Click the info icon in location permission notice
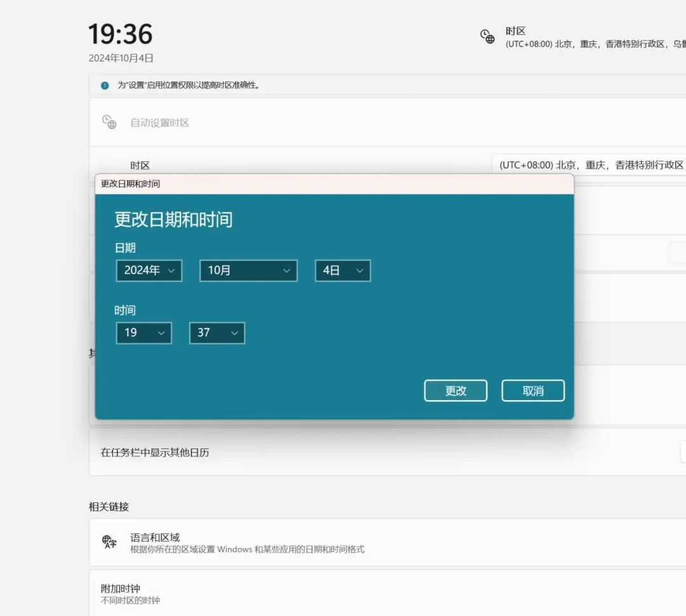This screenshot has height=616, width=686. coord(105,85)
